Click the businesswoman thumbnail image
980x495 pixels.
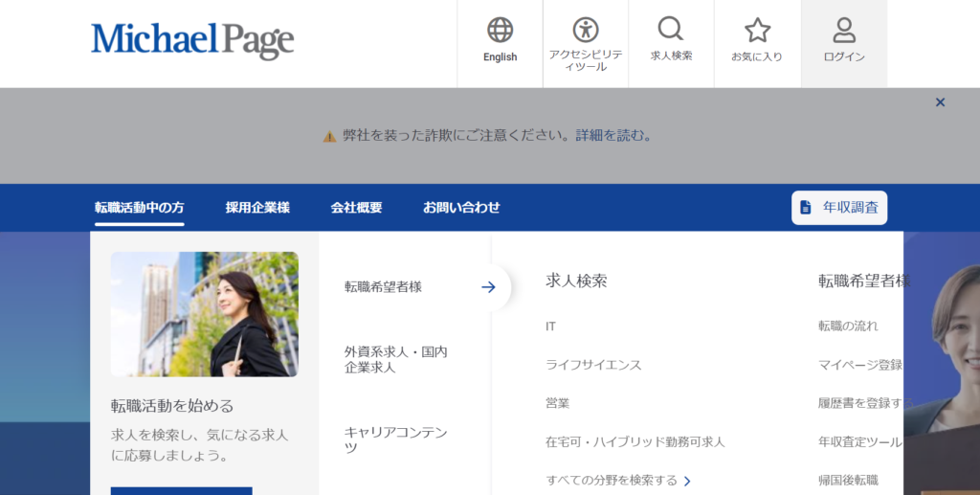[x=204, y=314]
